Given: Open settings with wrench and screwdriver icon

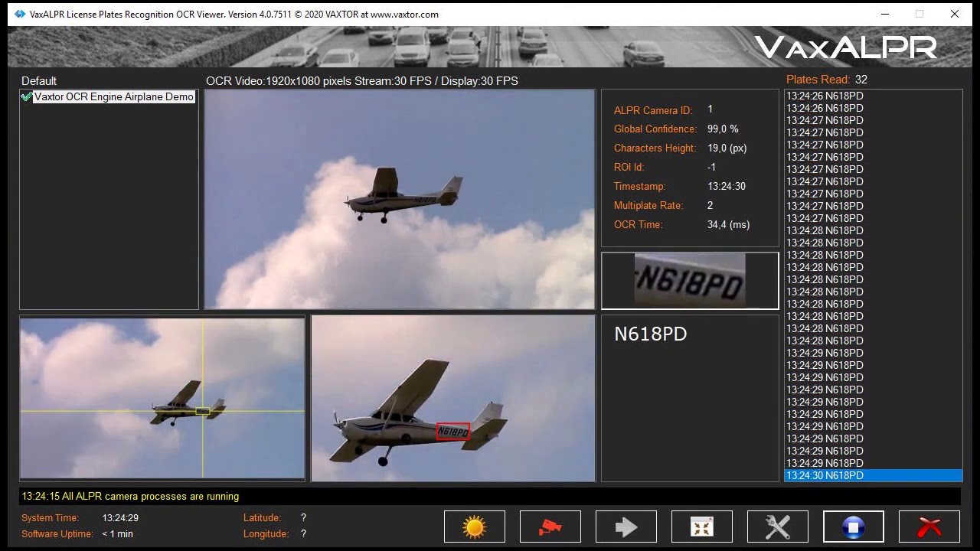Looking at the screenshot, I should pos(778,527).
